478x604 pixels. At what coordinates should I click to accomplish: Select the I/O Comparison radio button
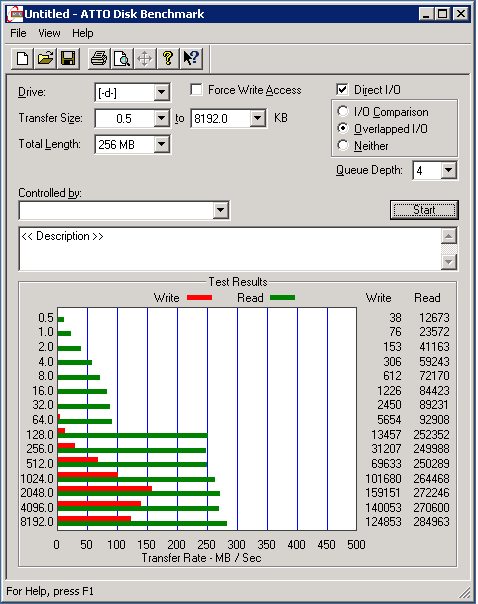pos(343,111)
